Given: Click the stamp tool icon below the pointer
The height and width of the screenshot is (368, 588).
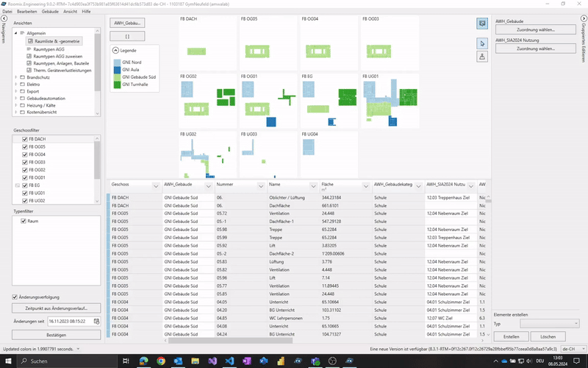Looking at the screenshot, I should coord(482,57).
